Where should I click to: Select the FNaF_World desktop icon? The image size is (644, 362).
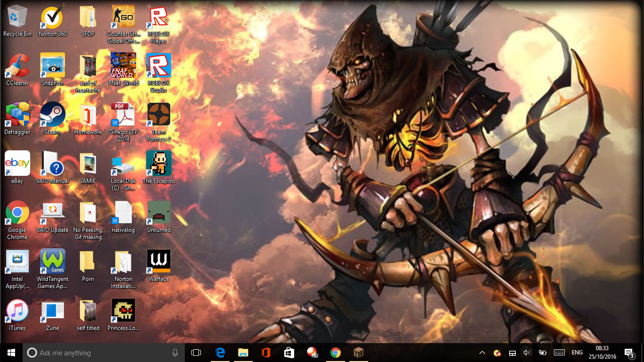click(x=123, y=66)
